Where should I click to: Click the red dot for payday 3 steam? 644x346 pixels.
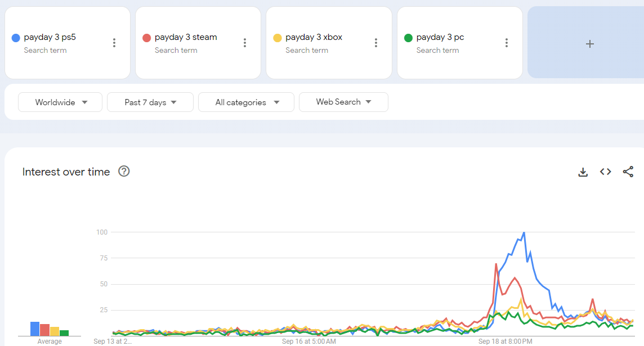146,38
